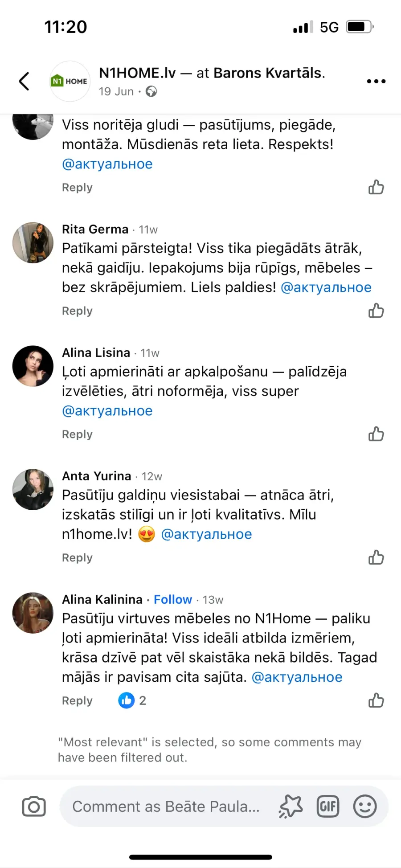Screen dimensions: 401x868
Task: Open the avatar sticker picker
Action: [291, 807]
